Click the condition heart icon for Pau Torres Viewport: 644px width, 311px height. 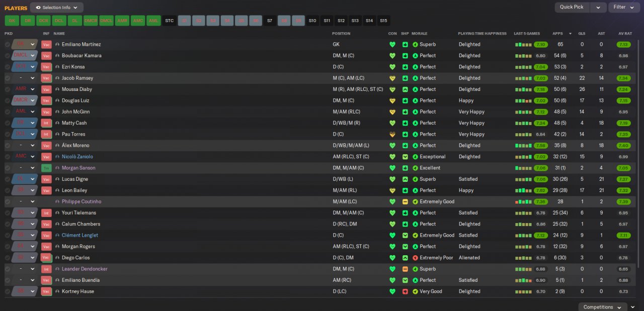[392, 134]
